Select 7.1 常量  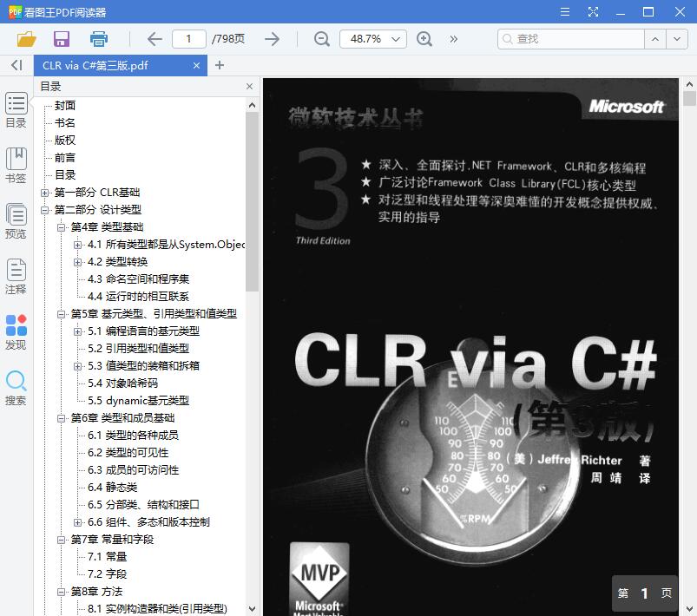(107, 556)
